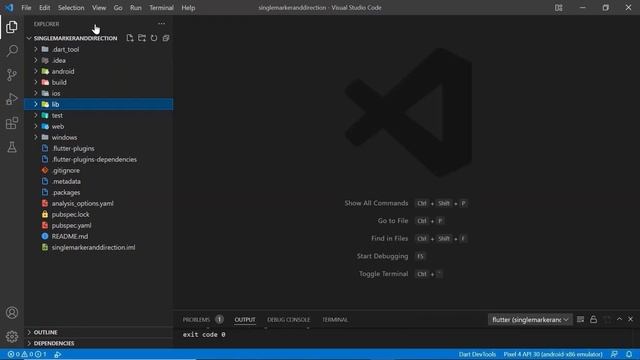Open the Run and Debug view
This screenshot has width=640, height=360.
point(12,99)
